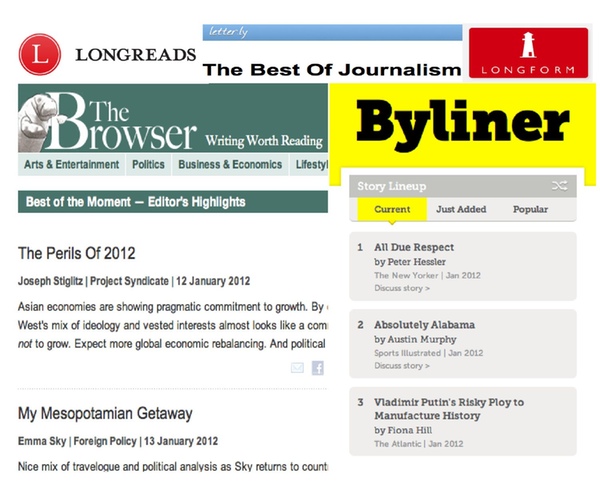Click the 13 January 2012 date
The image size is (600, 485).
point(181,441)
